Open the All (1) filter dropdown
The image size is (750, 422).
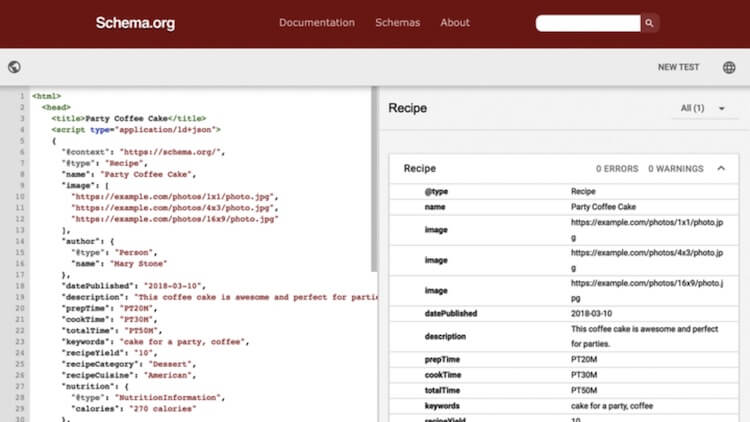coord(704,109)
